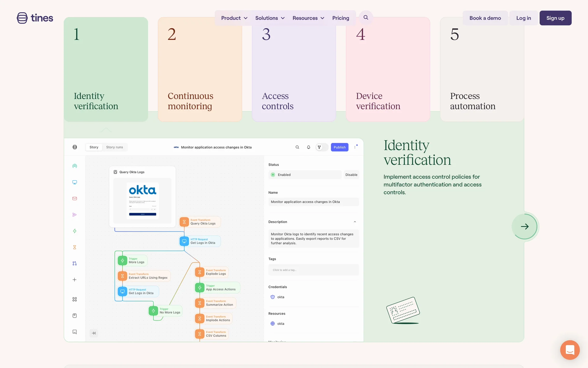Collapse the Description section chevron
The width and height of the screenshot is (588, 368).
355,222
